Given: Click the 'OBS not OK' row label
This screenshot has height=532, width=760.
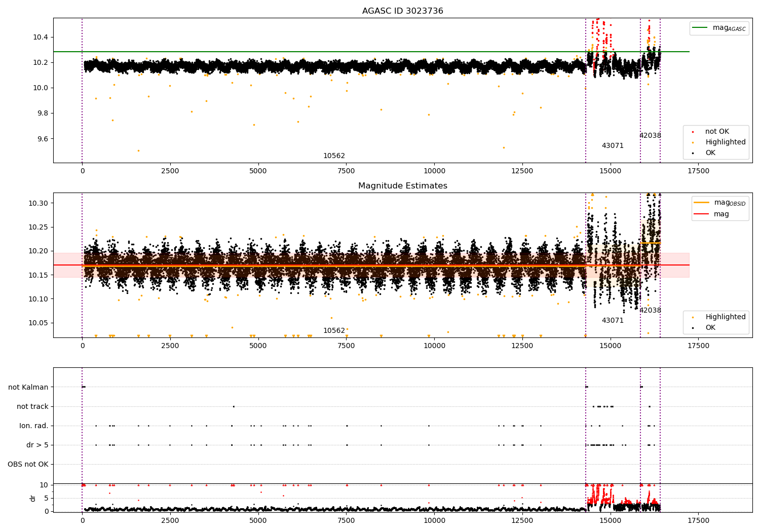Looking at the screenshot, I should (28, 464).
